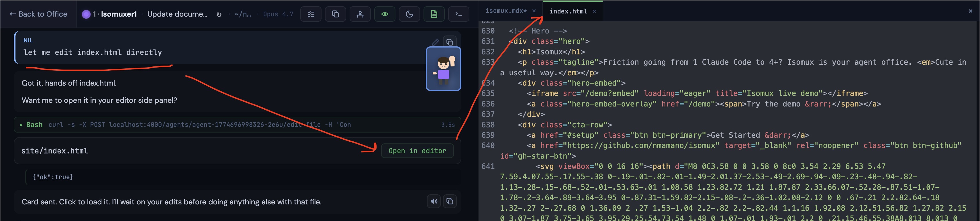The image size is (980, 221).
Task: Copy the 'Card sent' message
Action: 450,201
